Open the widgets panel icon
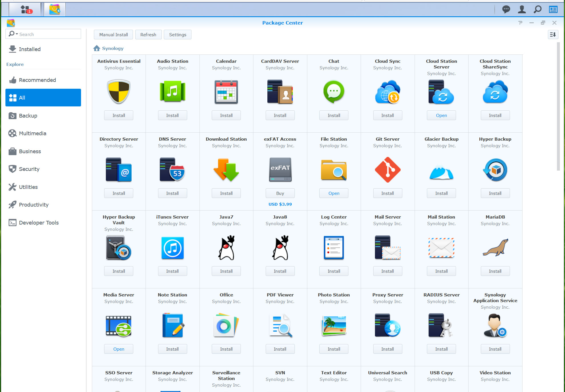 coord(553,9)
